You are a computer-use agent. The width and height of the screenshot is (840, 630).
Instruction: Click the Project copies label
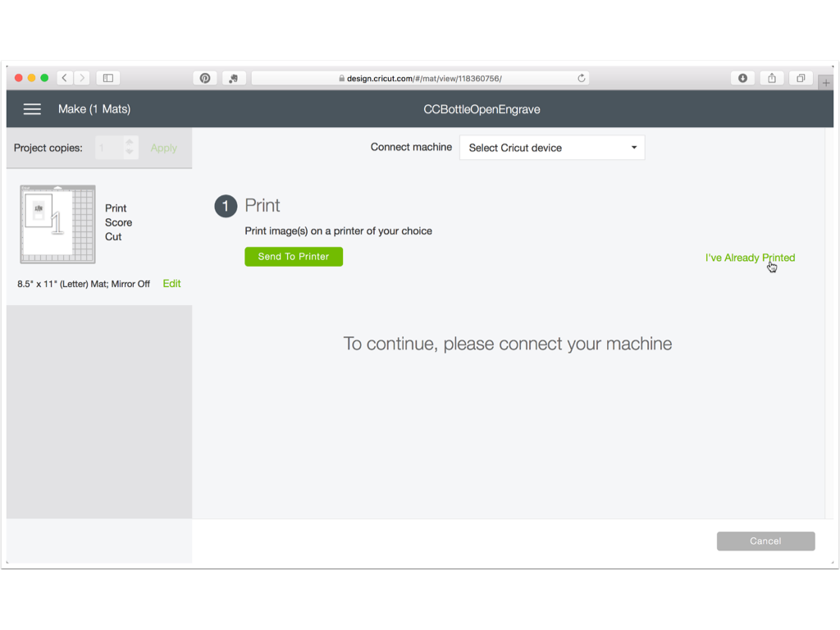pos(48,148)
